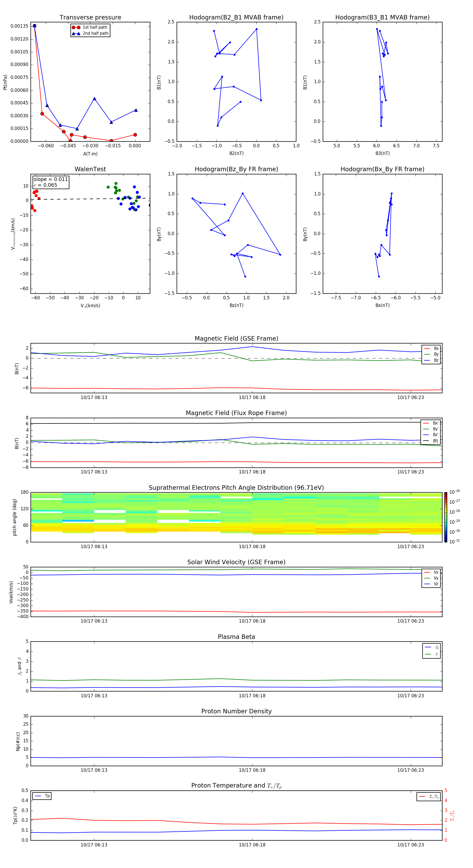
Task: Click '1st half path' legend entry
Action: tap(90, 27)
